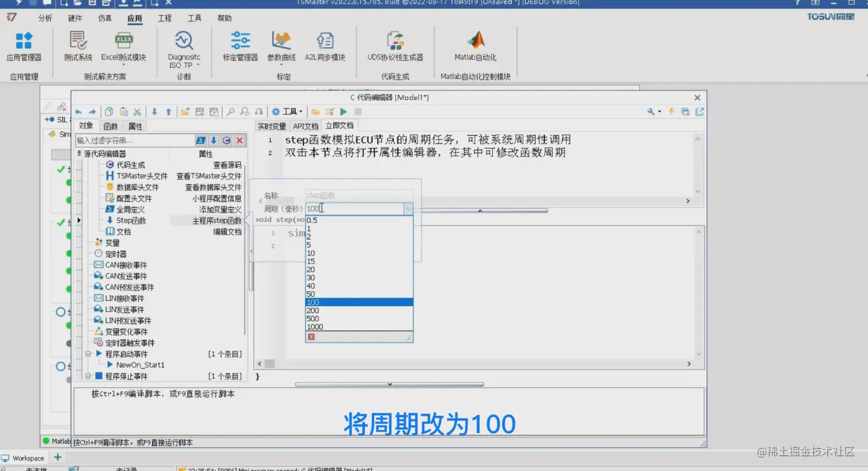Collapse the 程序停止事件 tree node
The image size is (868, 471).
coord(88,376)
